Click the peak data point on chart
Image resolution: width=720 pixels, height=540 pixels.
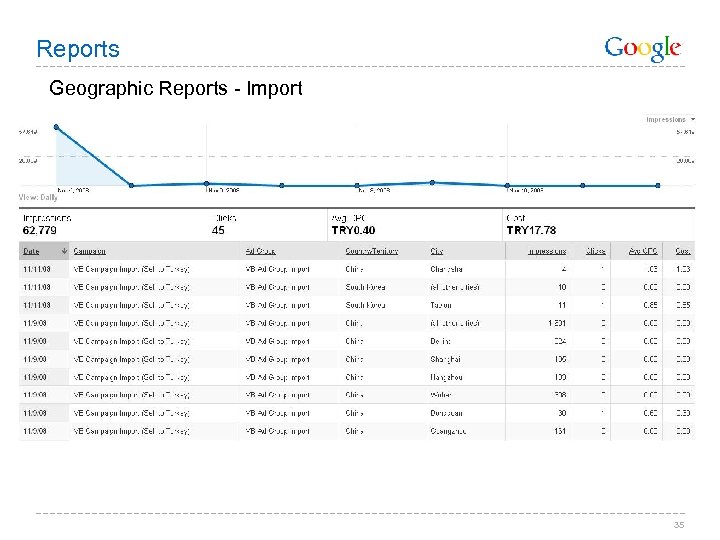(x=56, y=127)
